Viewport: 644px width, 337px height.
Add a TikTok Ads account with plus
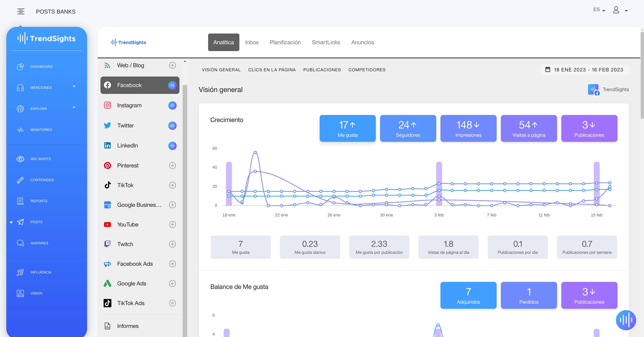(x=172, y=303)
